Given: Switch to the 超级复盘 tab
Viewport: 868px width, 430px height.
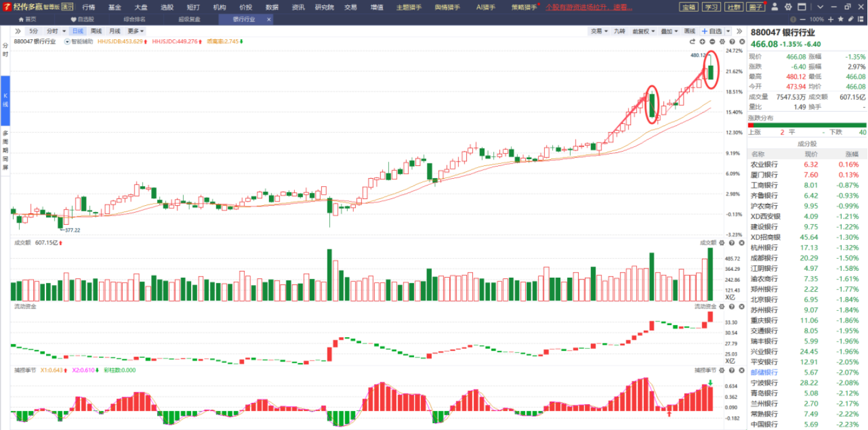Looking at the screenshot, I should pyautogui.click(x=189, y=19).
